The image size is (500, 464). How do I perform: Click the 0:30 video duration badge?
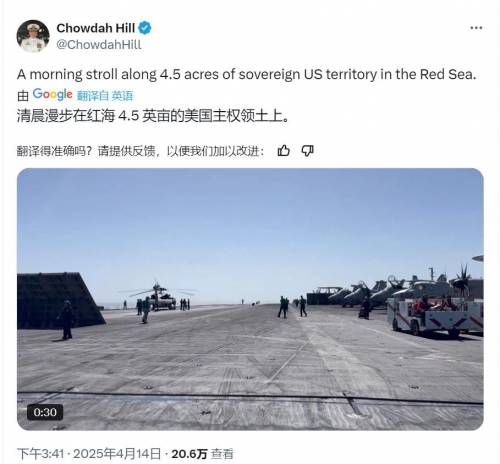tap(45, 412)
